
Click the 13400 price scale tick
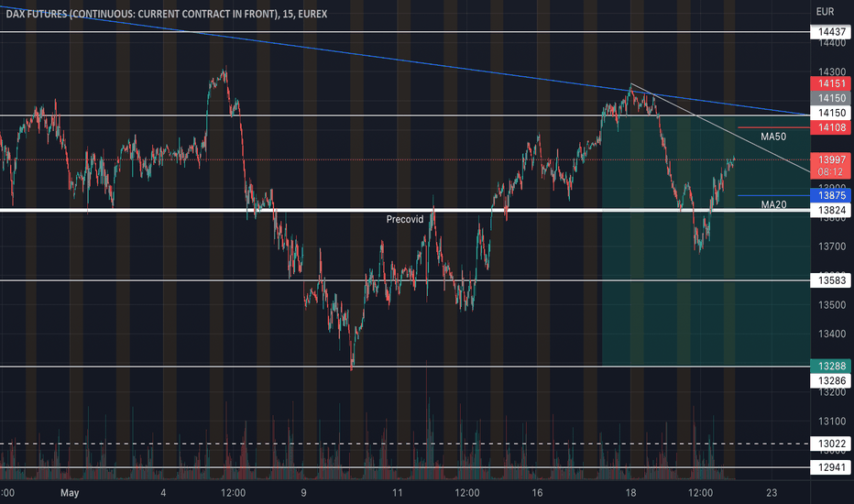point(832,334)
